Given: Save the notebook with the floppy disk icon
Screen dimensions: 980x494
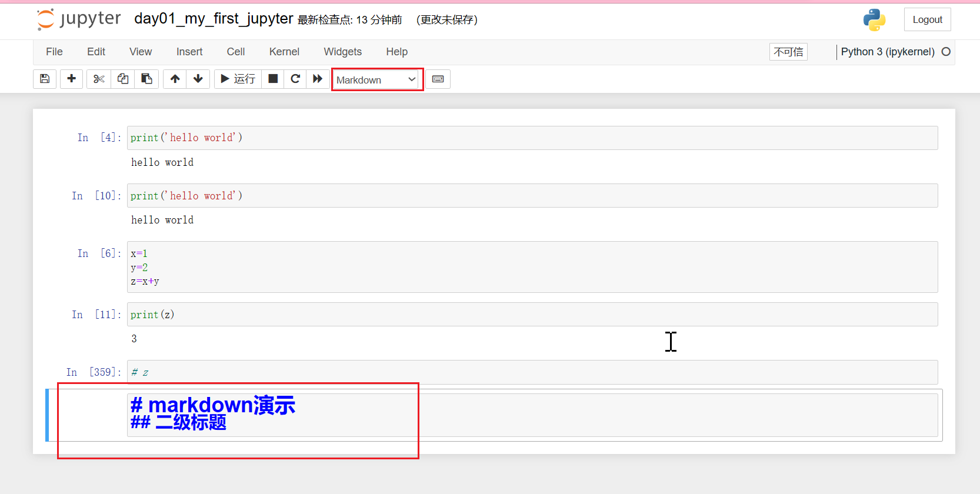Looking at the screenshot, I should tap(45, 79).
